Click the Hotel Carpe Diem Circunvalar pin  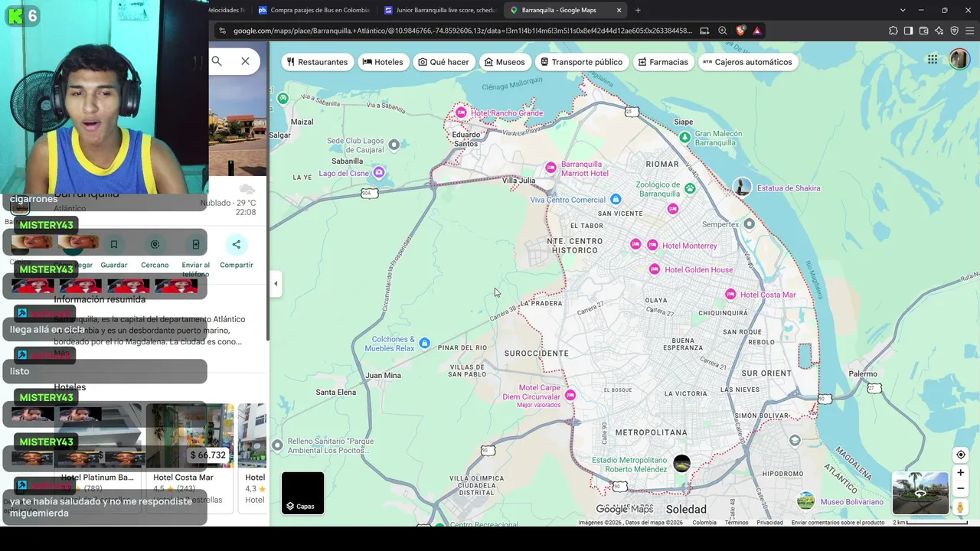[570, 395]
